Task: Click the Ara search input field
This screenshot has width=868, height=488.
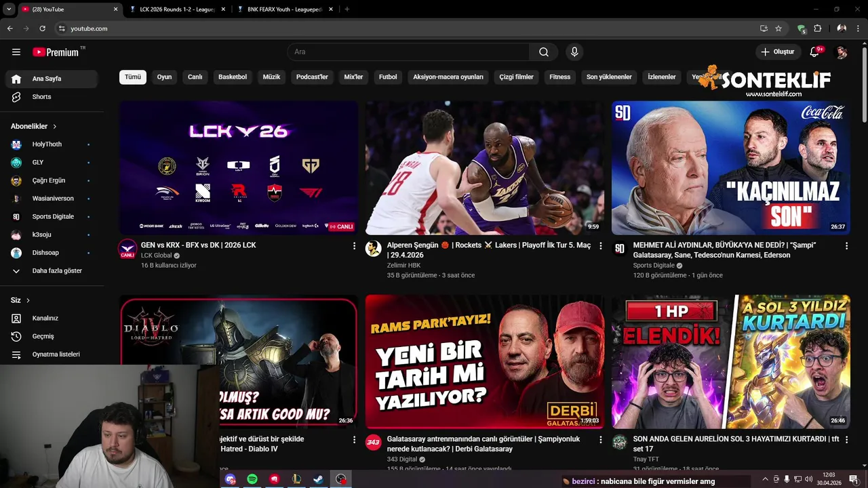Action: click(408, 52)
